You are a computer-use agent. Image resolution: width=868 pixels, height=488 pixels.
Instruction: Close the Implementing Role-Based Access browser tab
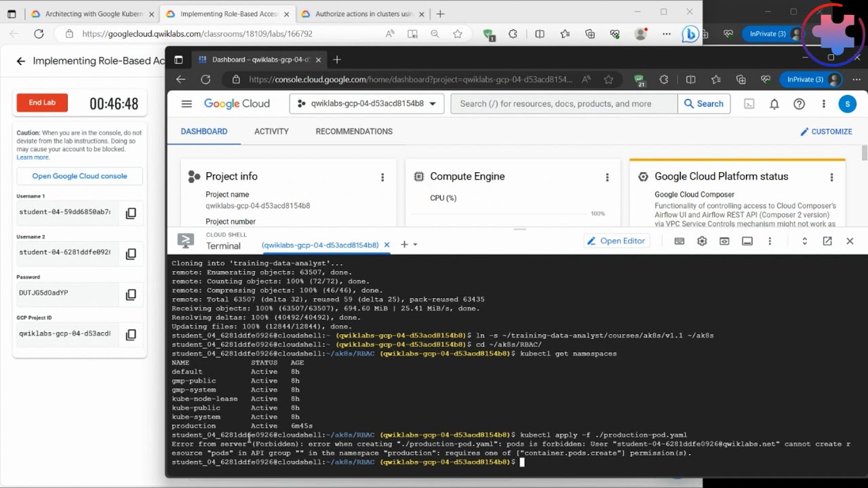point(285,14)
